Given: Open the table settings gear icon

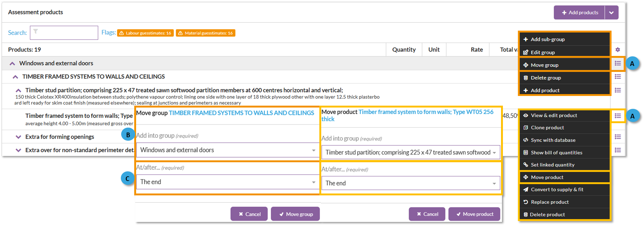Looking at the screenshot, I should pos(617,50).
